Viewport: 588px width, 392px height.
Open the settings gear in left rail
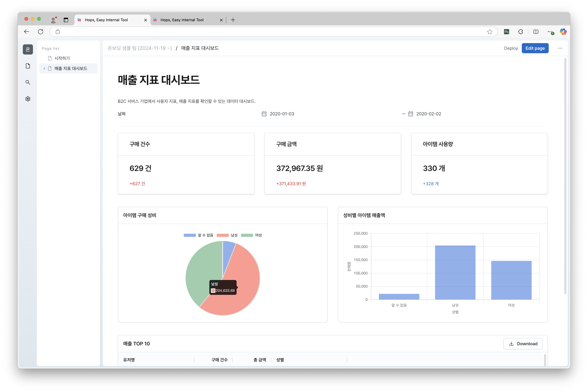(x=28, y=99)
